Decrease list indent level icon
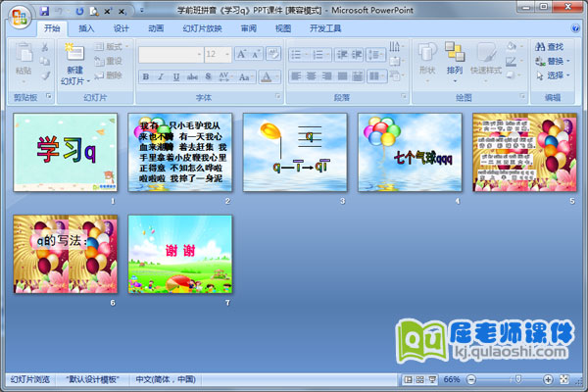This screenshot has width=588, height=392. coord(342,55)
